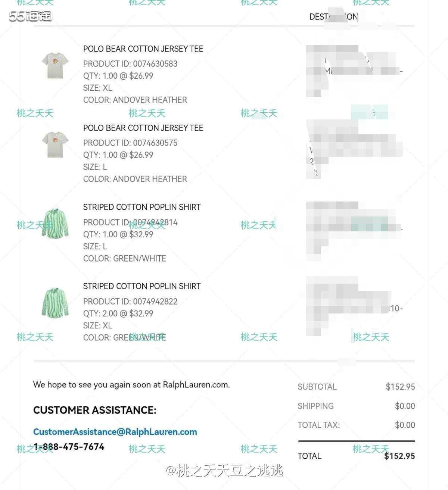Select product ID 0074942822
Screen dimensions: 448x490
point(155,302)
